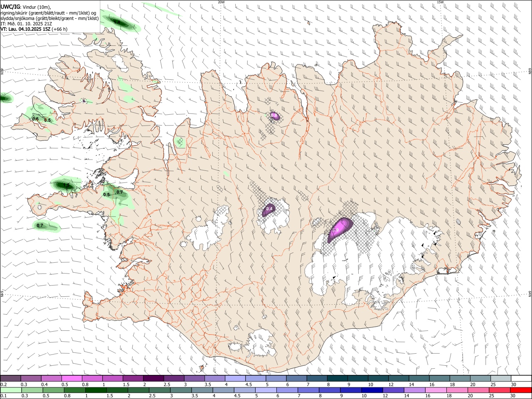
Task: Click the 1.5 rain value on the dark green patch
Action: [66, 185]
